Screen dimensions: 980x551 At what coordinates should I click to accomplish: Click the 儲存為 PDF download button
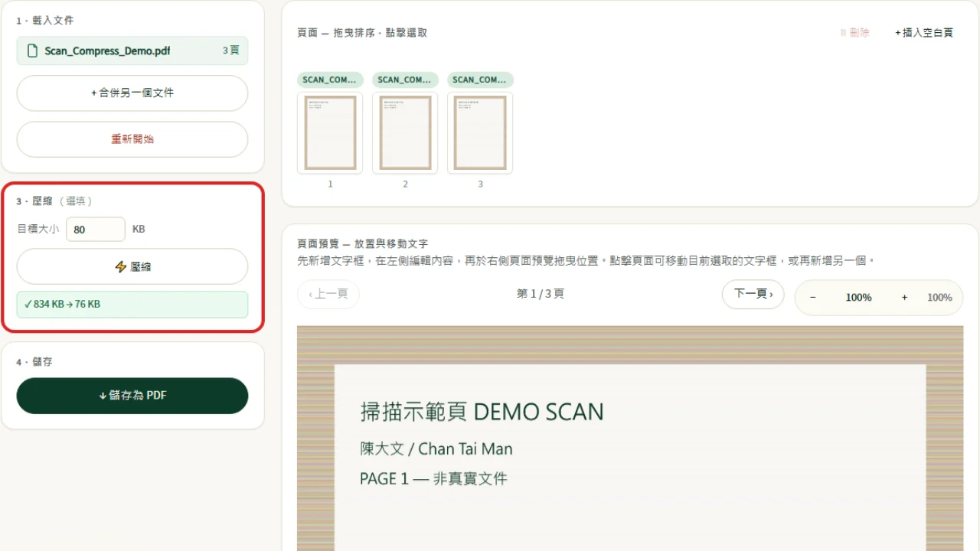coord(132,396)
